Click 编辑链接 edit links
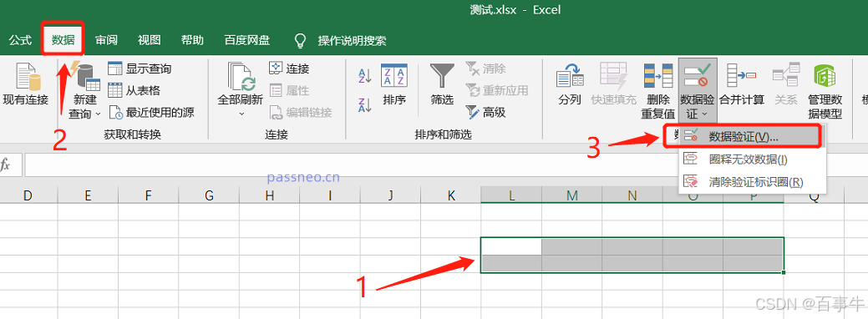 [x=301, y=113]
